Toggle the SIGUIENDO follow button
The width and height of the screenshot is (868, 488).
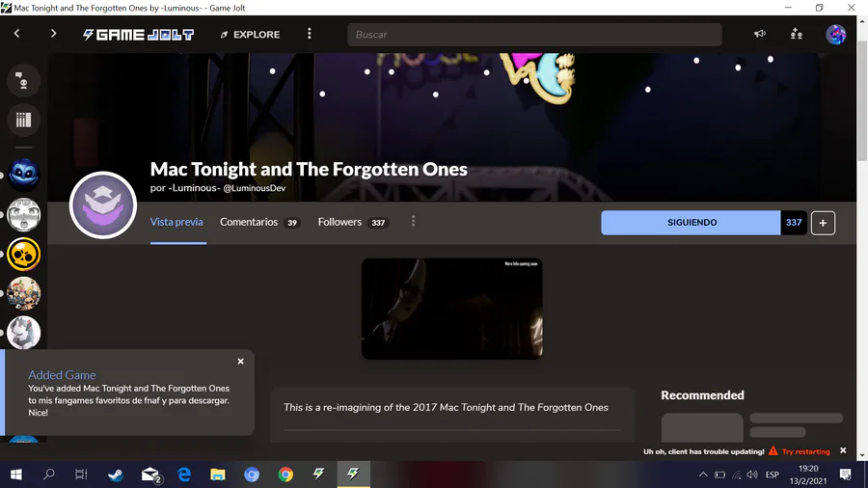691,223
